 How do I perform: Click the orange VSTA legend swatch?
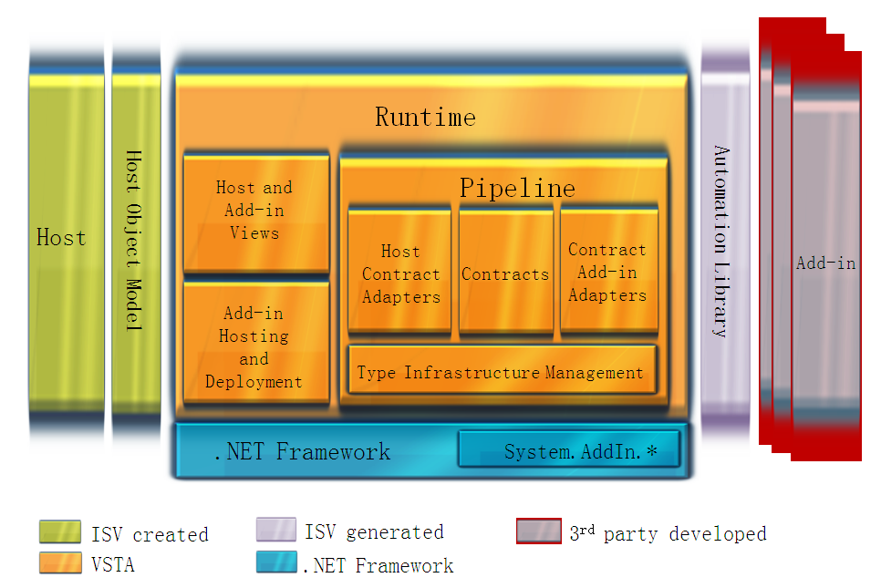60,562
